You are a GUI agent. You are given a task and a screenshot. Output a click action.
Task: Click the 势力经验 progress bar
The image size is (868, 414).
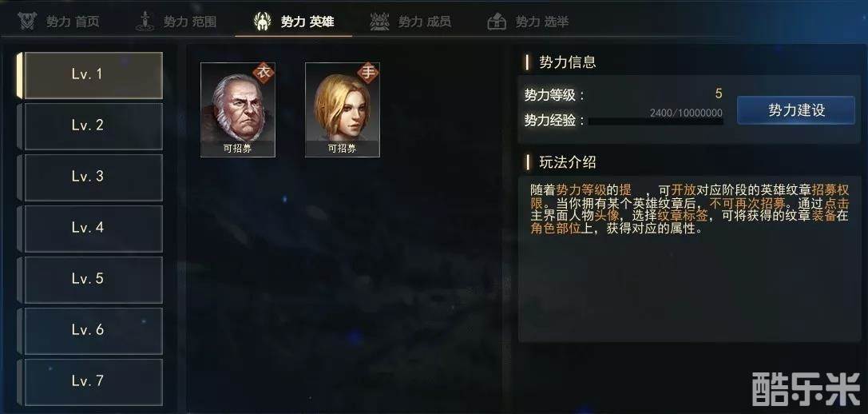coord(656,121)
